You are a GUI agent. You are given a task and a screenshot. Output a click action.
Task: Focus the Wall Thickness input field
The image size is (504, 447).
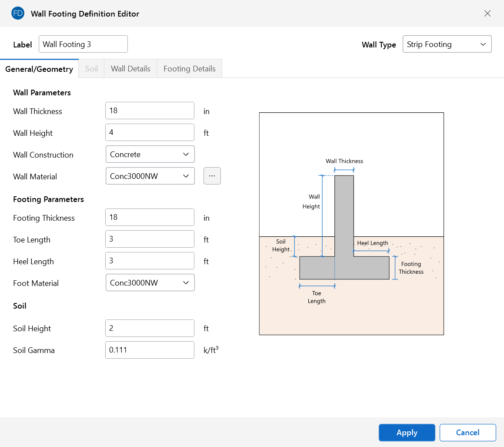[150, 111]
